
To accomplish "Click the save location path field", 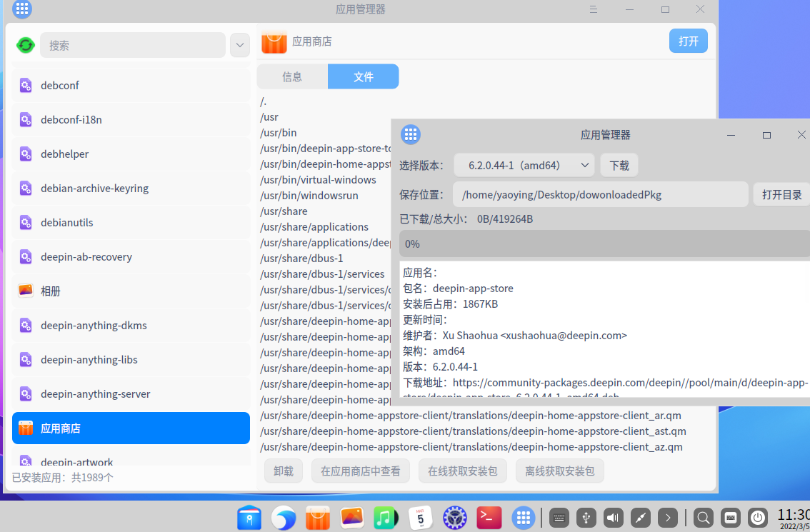I will (601, 195).
